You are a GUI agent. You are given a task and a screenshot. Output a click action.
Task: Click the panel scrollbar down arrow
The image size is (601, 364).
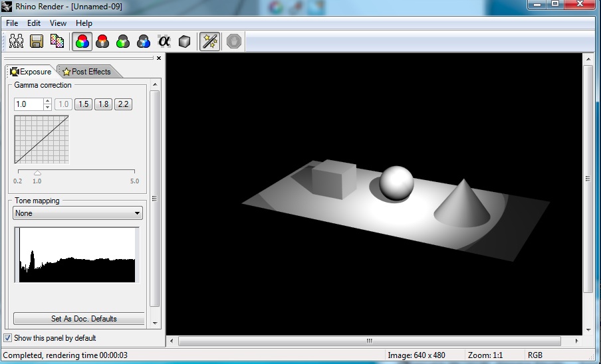[x=155, y=323]
